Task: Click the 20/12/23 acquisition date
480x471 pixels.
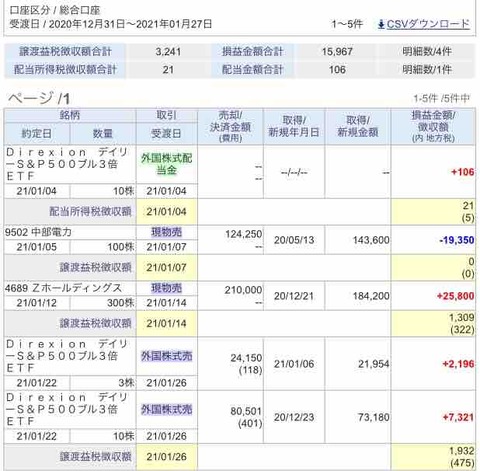Action: (294, 417)
